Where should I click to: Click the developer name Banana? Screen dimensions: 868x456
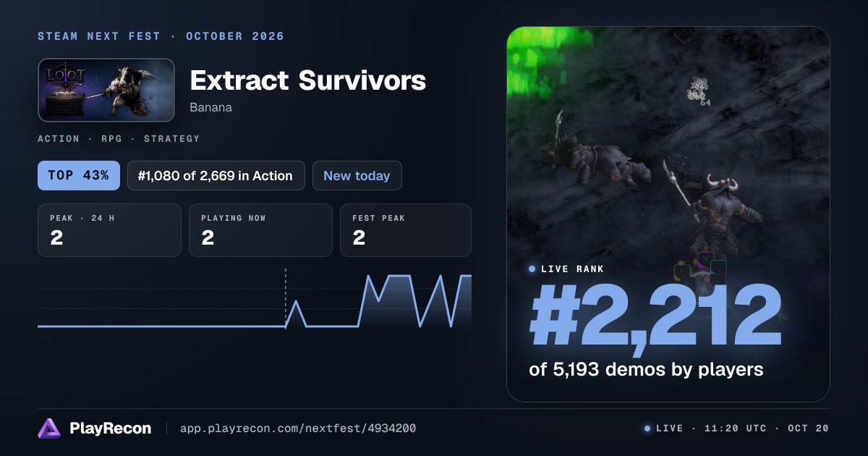pyautogui.click(x=210, y=107)
